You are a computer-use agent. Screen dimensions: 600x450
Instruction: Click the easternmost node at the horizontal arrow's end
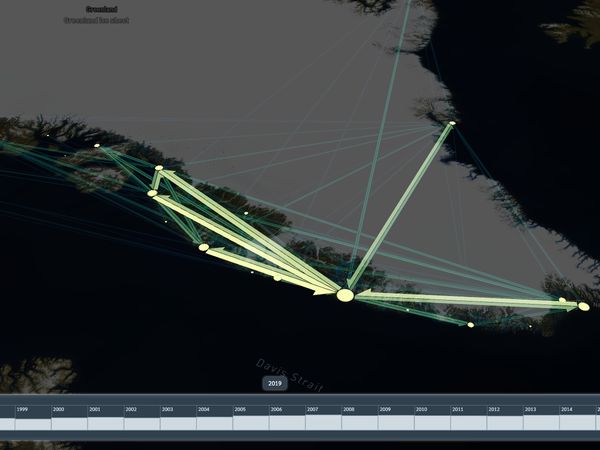[583, 306]
